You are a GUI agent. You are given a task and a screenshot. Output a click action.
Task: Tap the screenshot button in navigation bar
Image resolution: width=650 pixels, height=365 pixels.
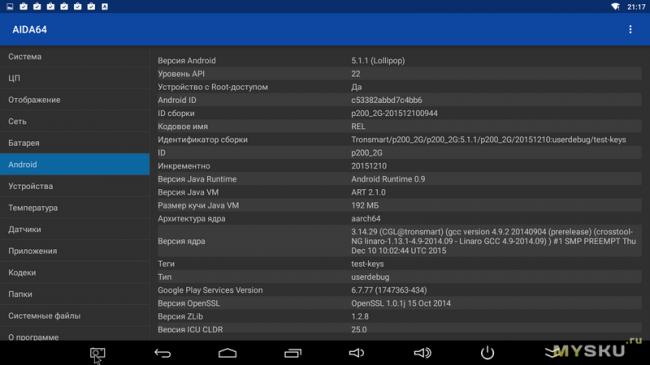(x=97, y=353)
